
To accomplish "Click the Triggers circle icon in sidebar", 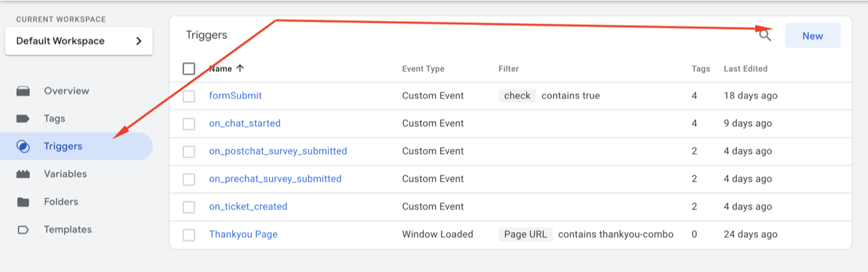I will (23, 146).
